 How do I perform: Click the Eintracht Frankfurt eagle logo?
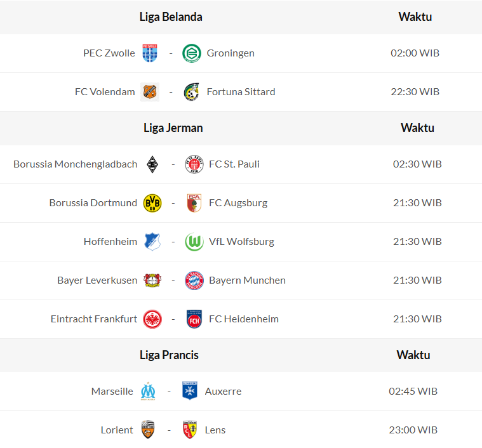pos(152,319)
